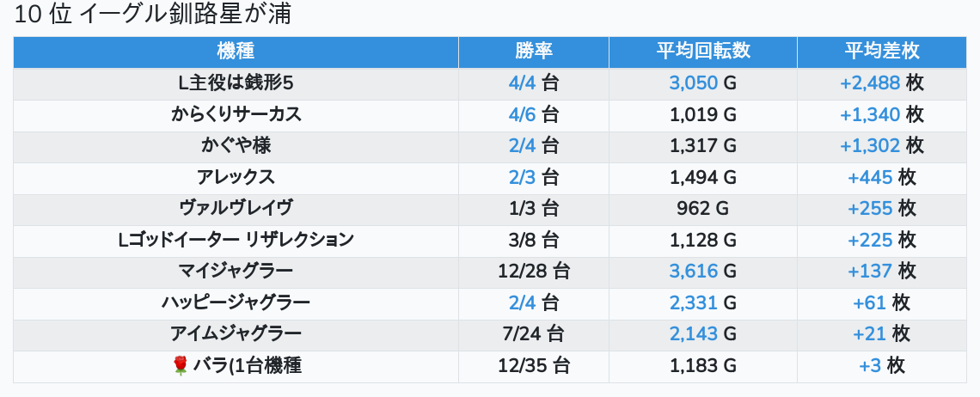Click the アレックス machine name
Screen dimensions: 980x397
coord(236,177)
